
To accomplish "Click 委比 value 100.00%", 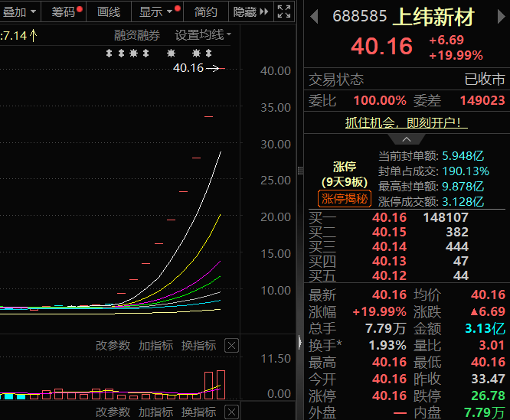I will (380, 100).
